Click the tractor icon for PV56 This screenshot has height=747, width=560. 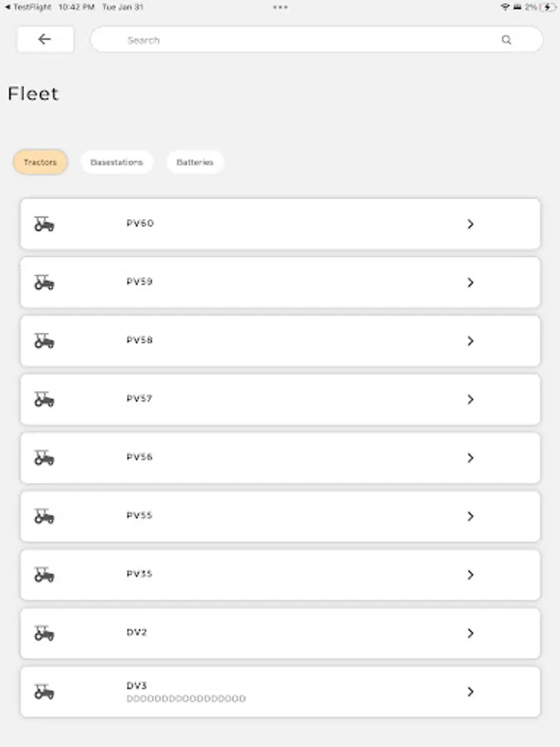pyautogui.click(x=44, y=457)
